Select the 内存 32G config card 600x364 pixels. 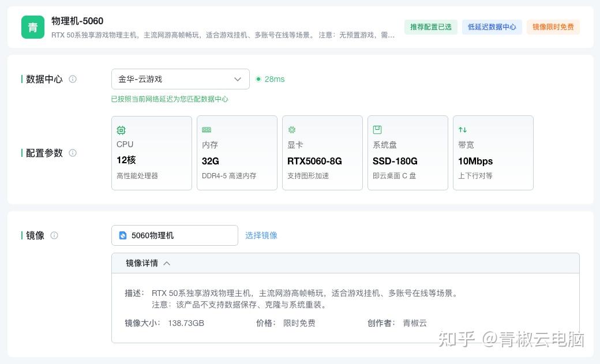[237, 153]
